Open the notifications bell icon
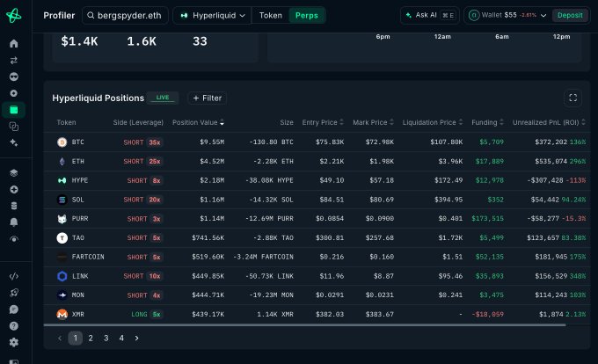The height and width of the screenshot is (364, 598). pyautogui.click(x=14, y=222)
